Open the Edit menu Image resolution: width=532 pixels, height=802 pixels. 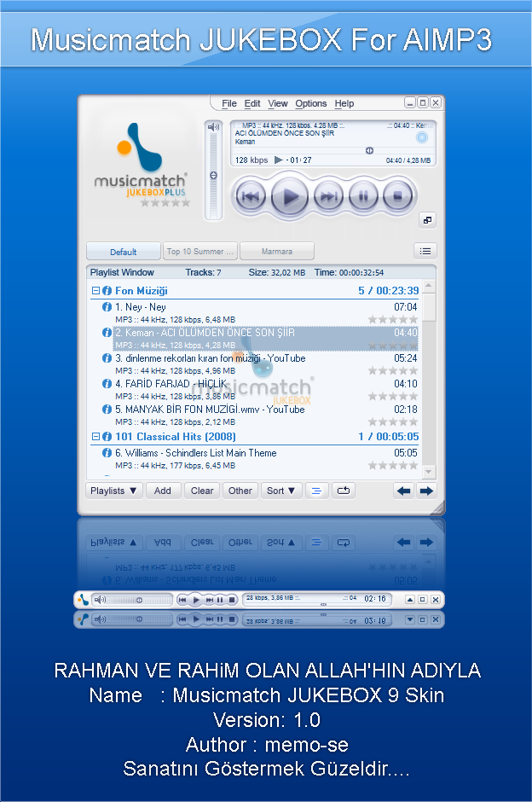[252, 103]
